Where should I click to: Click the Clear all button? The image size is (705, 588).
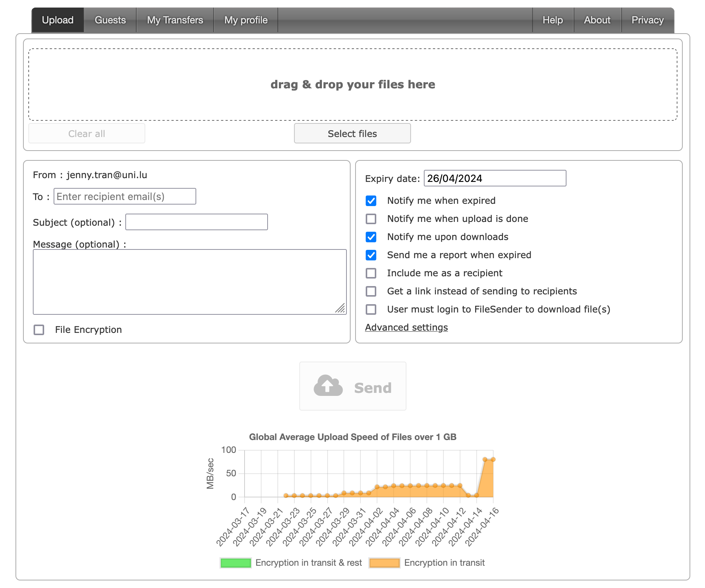[x=87, y=134]
